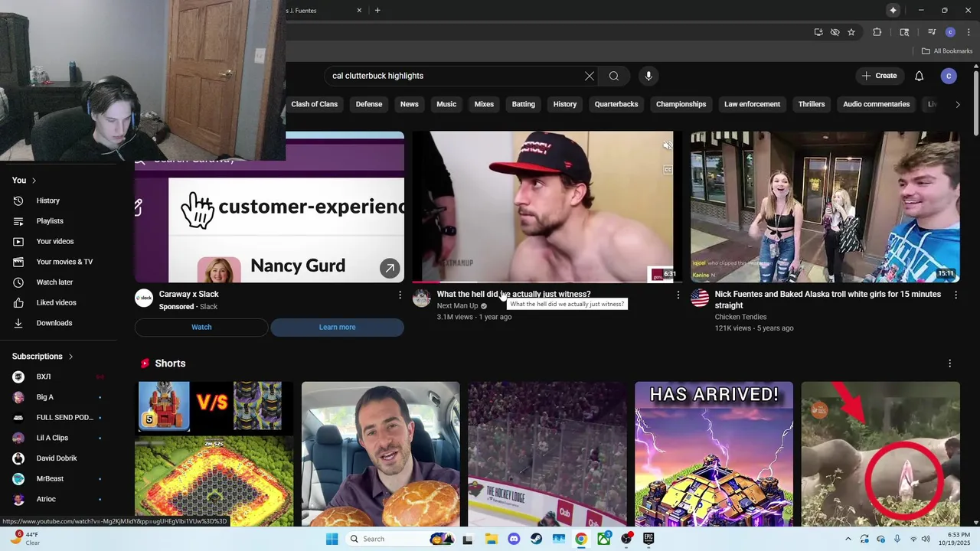Open the YouTube account avatar menu
The width and height of the screenshot is (980, 551).
(949, 76)
